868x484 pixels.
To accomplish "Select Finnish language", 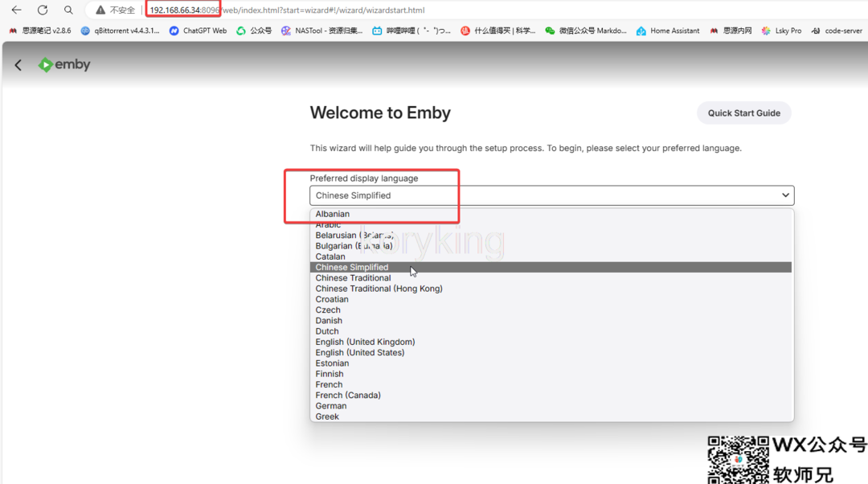I will [551, 374].
